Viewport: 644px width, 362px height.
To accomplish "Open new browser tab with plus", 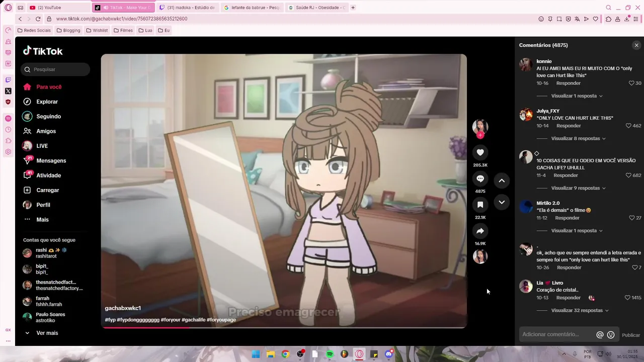I will (353, 8).
